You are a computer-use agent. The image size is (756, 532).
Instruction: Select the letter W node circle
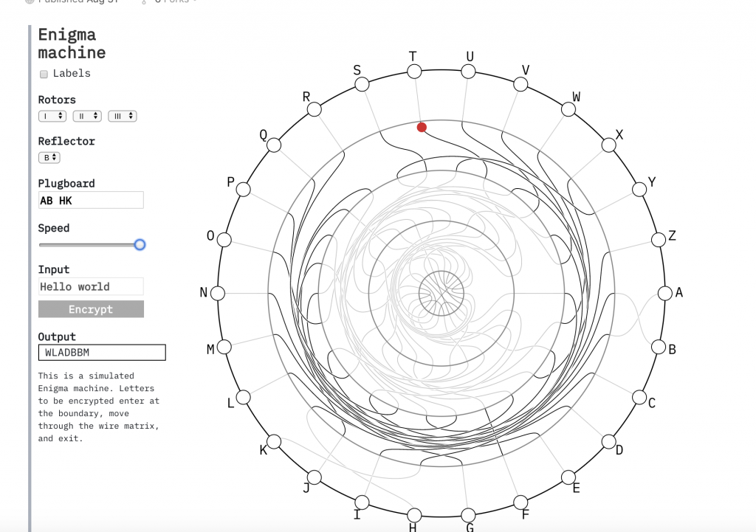coord(568,109)
